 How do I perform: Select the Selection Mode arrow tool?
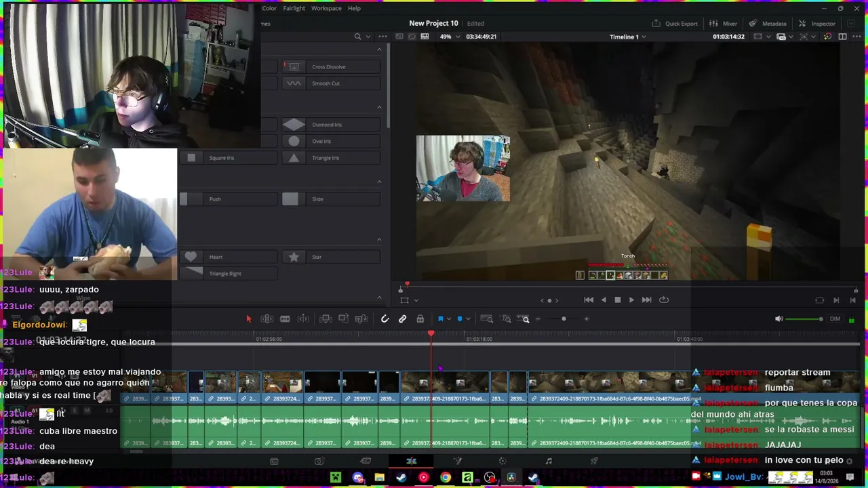[x=248, y=319]
